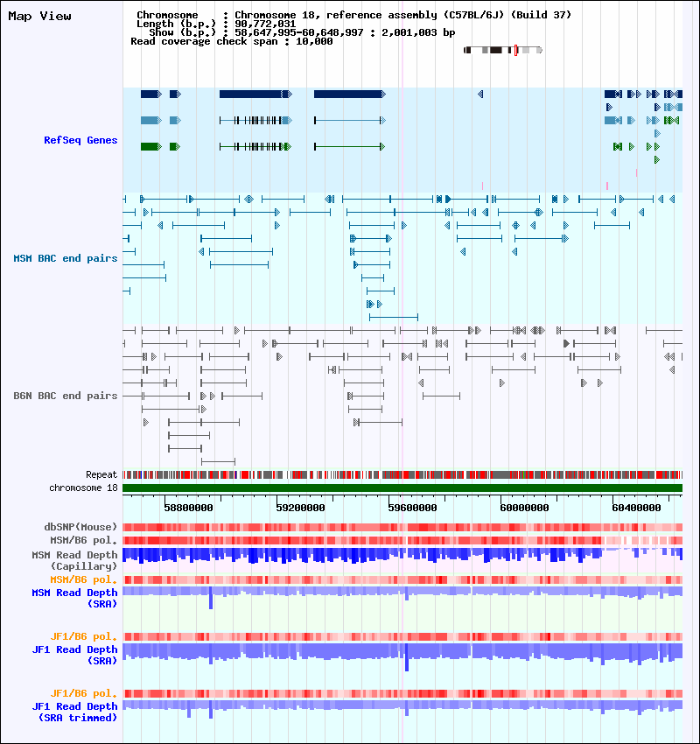Screen dimensions: 700x744
Task: Select the orange MSM/B6 pol. label above MSM SRA
Action: pyautogui.click(x=84, y=579)
